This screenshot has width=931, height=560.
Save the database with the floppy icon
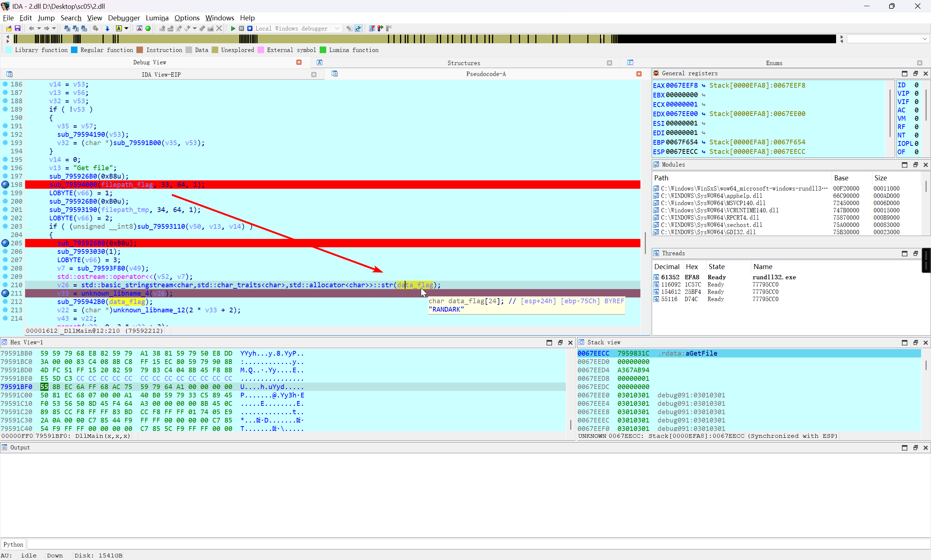[x=17, y=28]
